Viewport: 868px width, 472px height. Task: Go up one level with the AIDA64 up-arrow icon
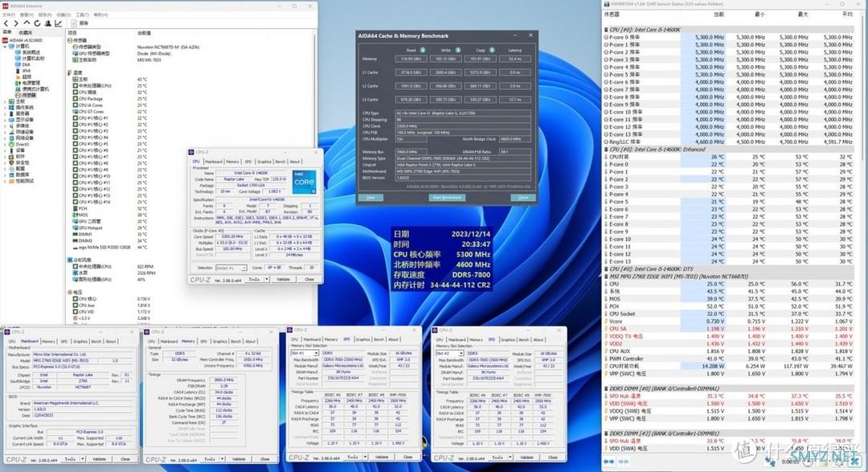[27, 24]
